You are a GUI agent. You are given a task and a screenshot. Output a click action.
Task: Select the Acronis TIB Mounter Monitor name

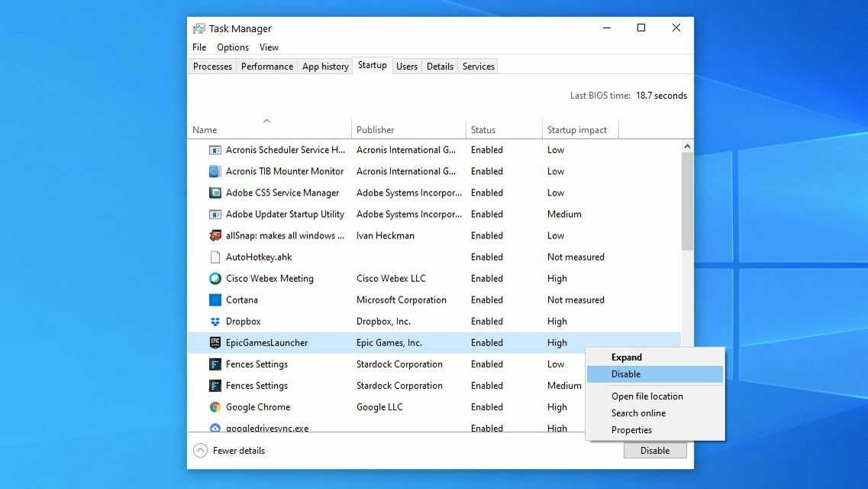[x=285, y=172]
